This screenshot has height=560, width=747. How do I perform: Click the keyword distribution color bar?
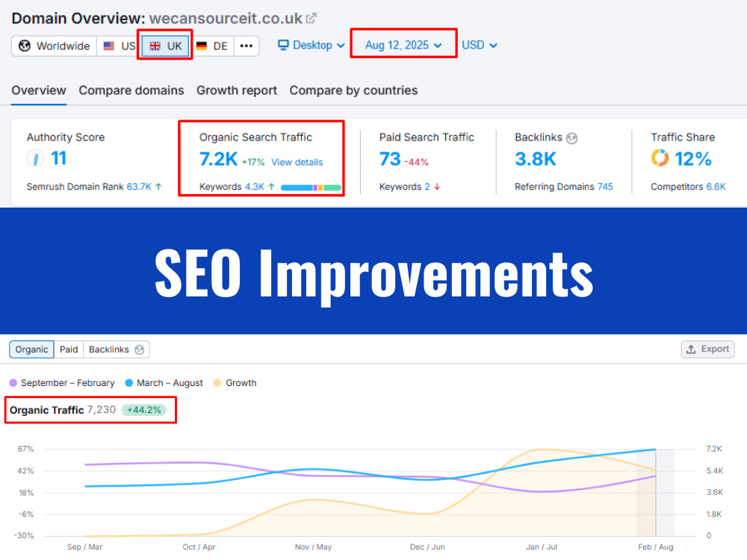pos(311,187)
